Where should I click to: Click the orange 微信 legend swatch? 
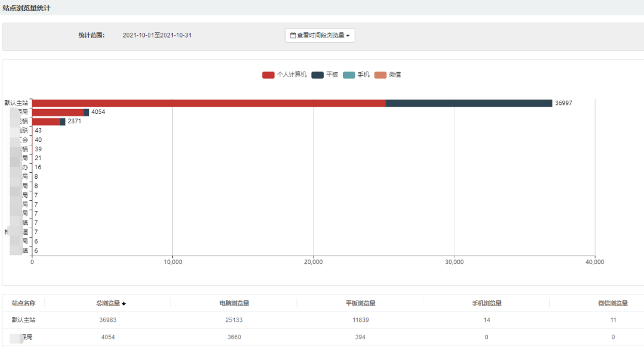(380, 75)
